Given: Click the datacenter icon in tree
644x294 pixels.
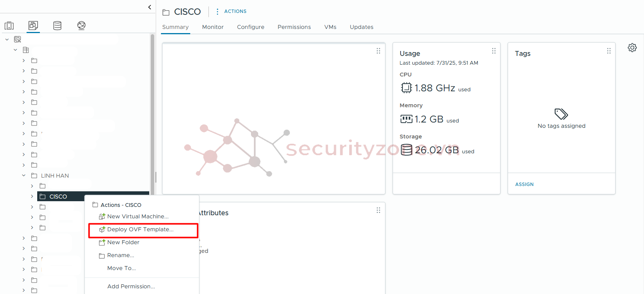Looking at the screenshot, I should pos(26,50).
